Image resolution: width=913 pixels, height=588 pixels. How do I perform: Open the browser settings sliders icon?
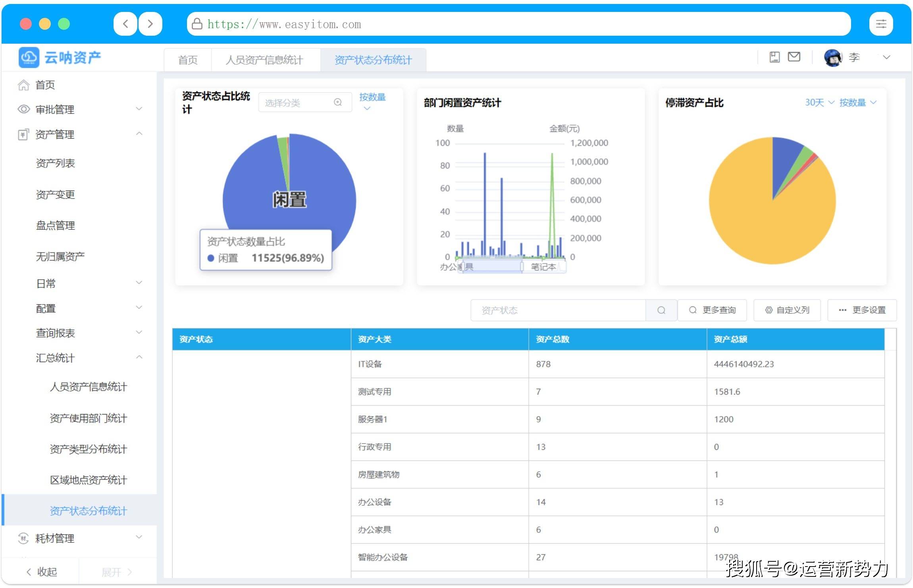(x=881, y=24)
